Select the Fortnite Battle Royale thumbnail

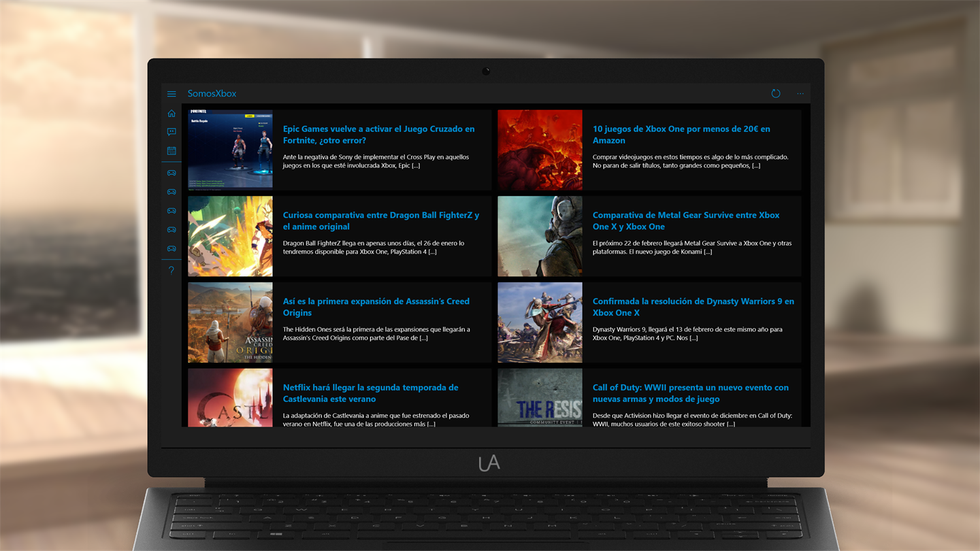tap(230, 149)
